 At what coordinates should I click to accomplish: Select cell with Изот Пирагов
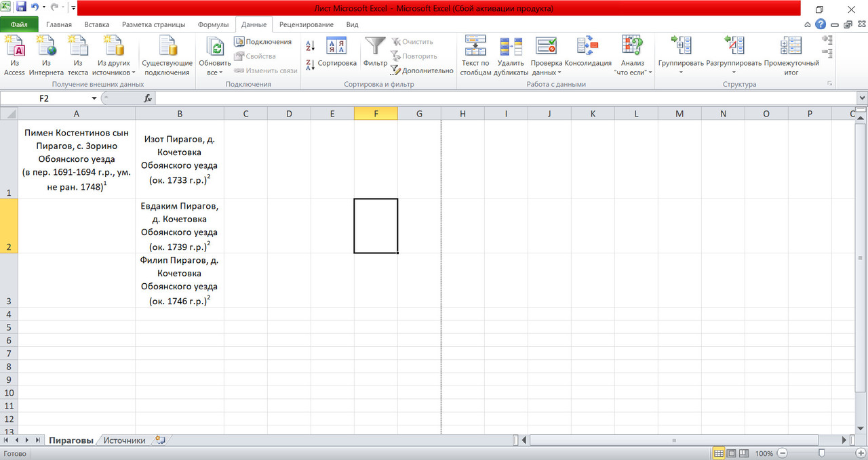179,159
